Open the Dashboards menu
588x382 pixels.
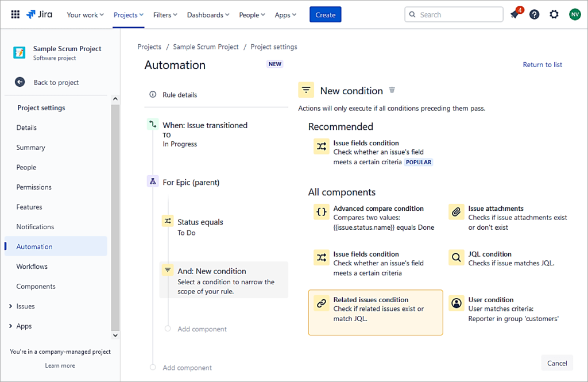(x=207, y=15)
